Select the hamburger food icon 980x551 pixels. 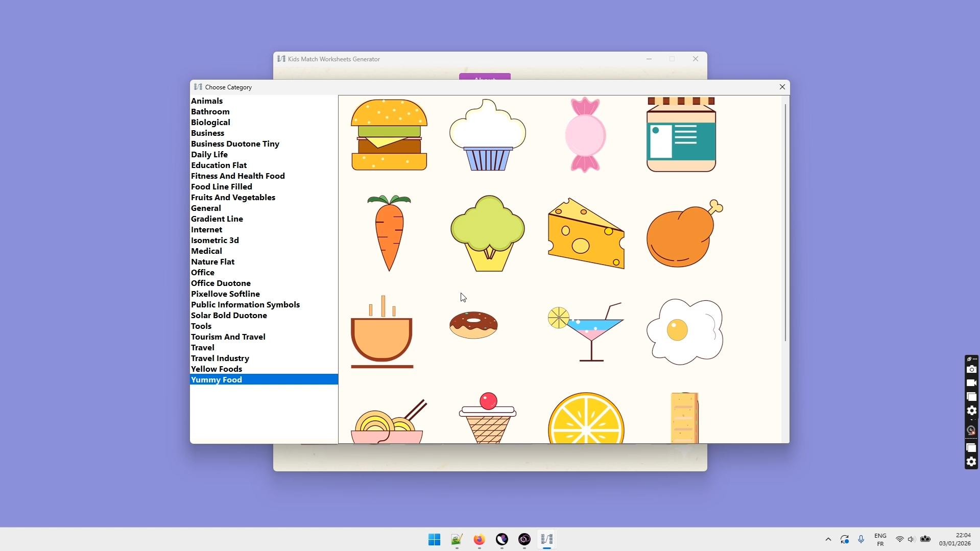tap(389, 135)
